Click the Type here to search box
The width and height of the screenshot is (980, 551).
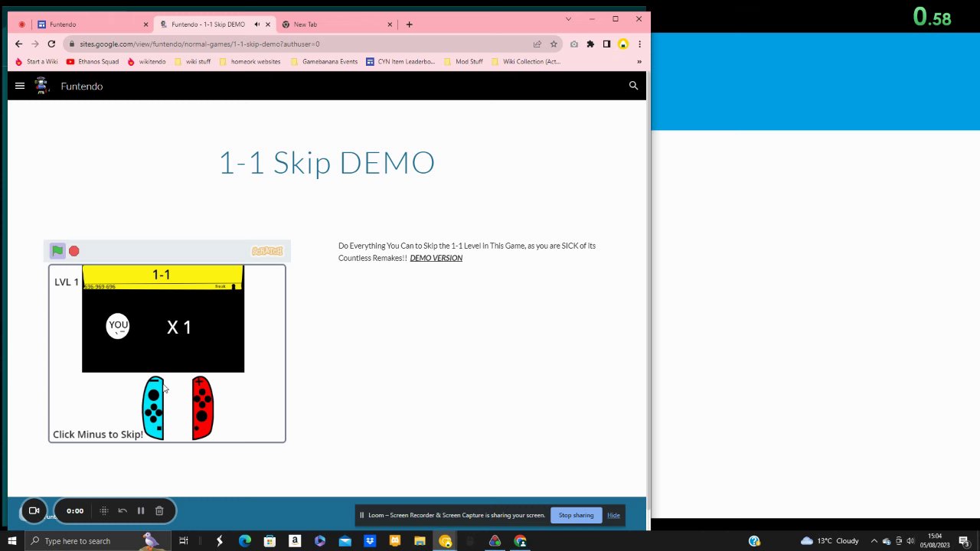pos(97,541)
